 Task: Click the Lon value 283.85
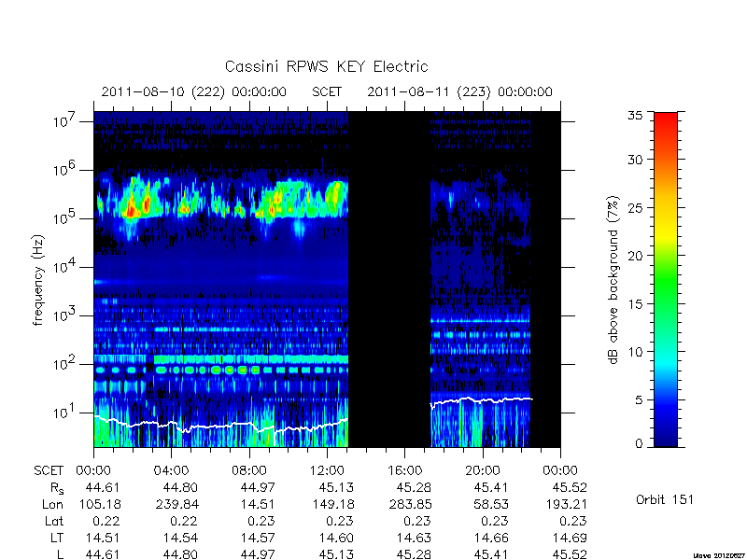click(x=410, y=504)
